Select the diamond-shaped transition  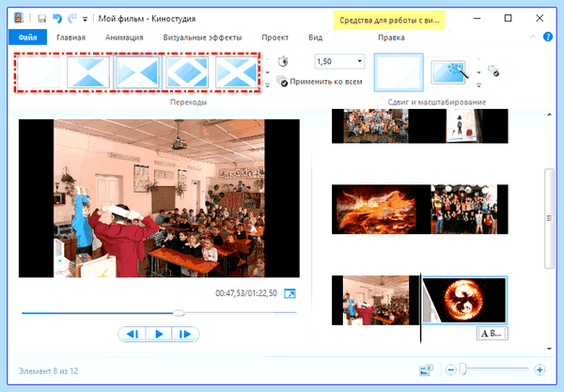point(187,72)
